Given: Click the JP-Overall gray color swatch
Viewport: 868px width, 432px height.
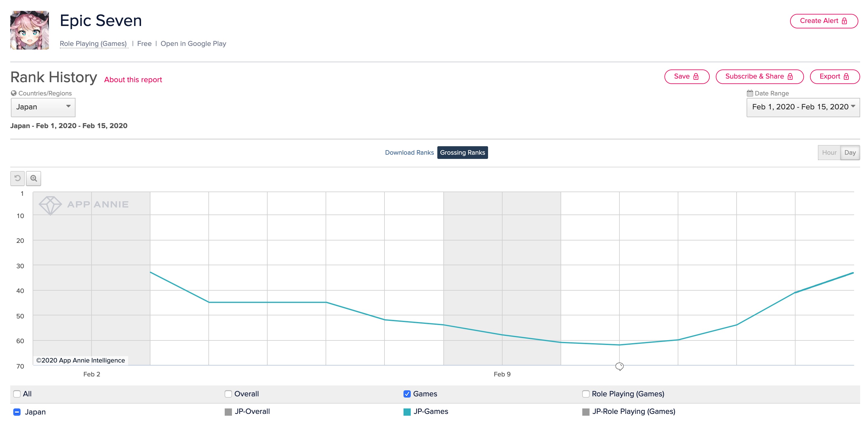Looking at the screenshot, I should [x=228, y=412].
